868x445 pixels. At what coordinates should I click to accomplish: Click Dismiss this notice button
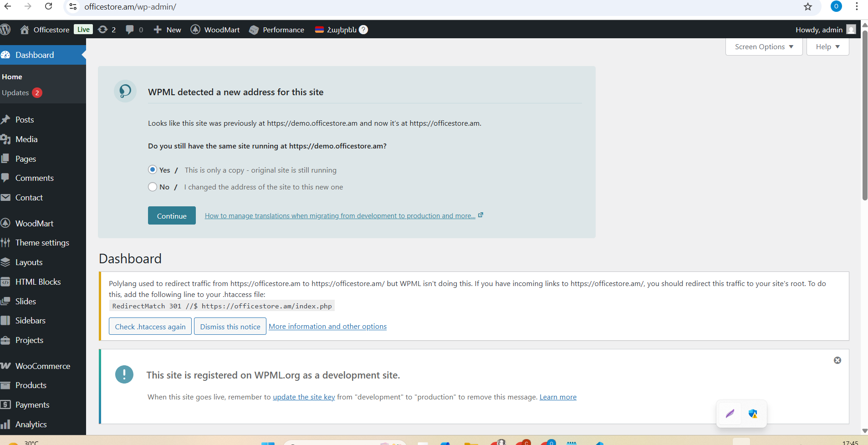[230, 326]
